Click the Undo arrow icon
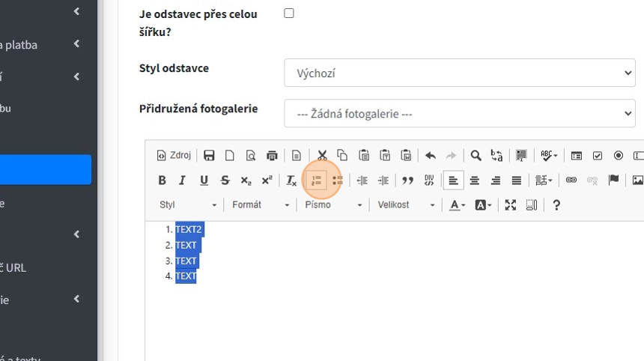644x361 pixels. point(430,156)
